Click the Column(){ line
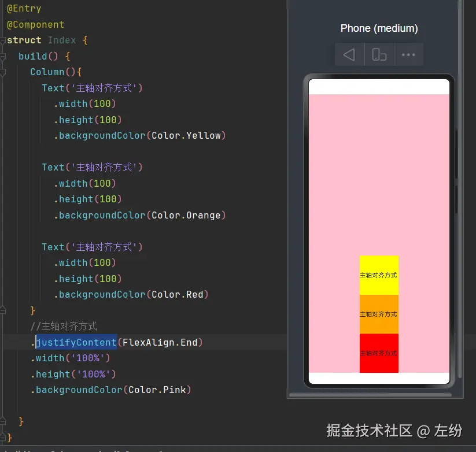The width and height of the screenshot is (476, 452). (x=56, y=72)
